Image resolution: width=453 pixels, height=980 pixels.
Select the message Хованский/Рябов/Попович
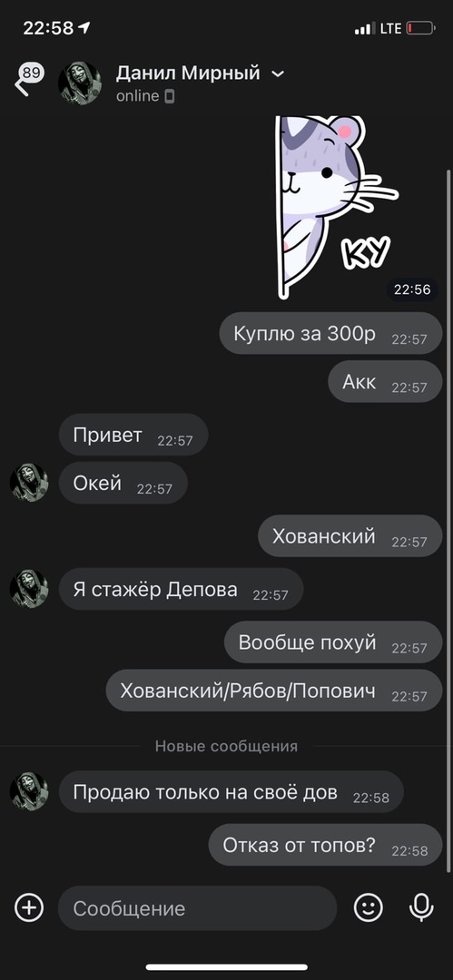[x=274, y=691]
